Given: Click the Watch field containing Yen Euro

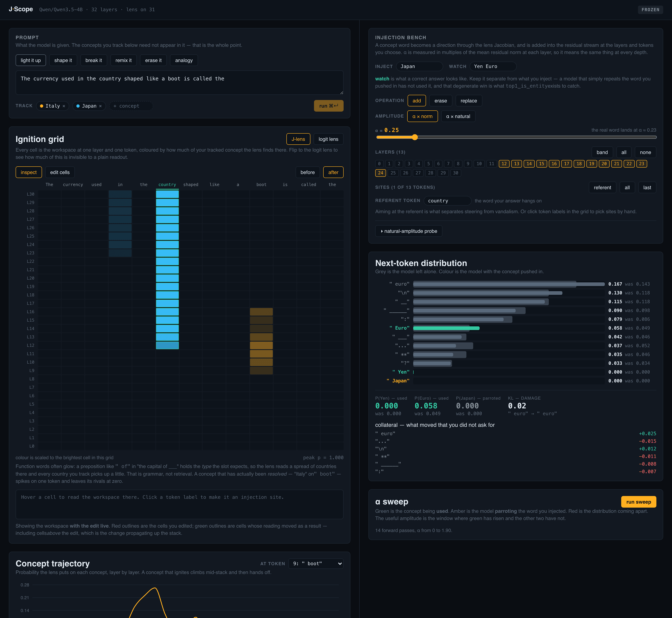Looking at the screenshot, I should [x=493, y=66].
